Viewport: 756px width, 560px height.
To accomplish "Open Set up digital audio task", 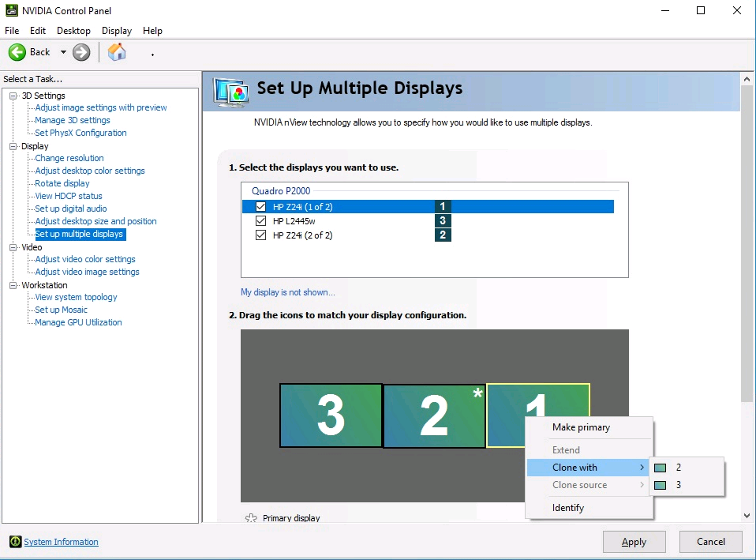I will click(71, 209).
